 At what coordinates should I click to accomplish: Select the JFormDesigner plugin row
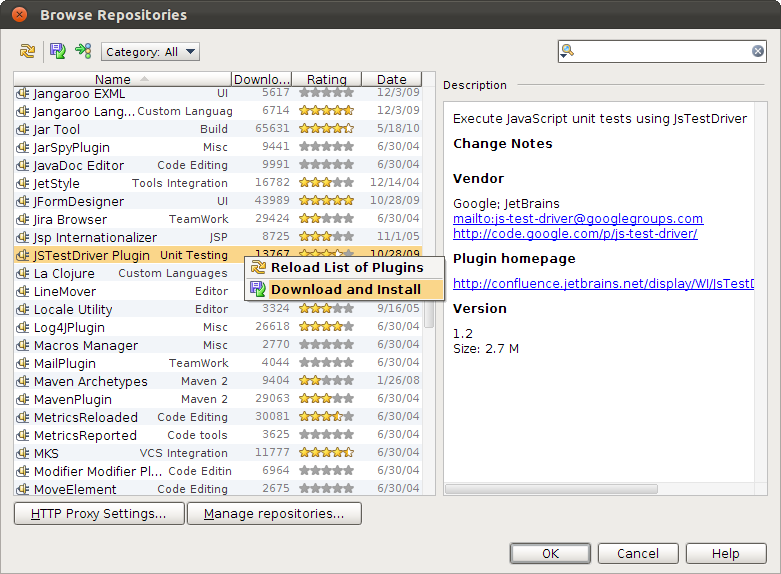218,201
